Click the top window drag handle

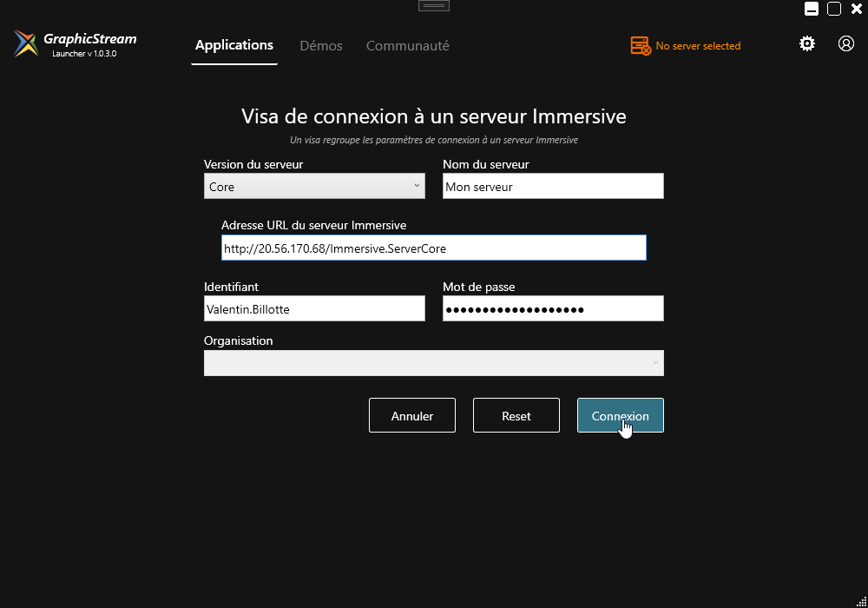(434, 6)
